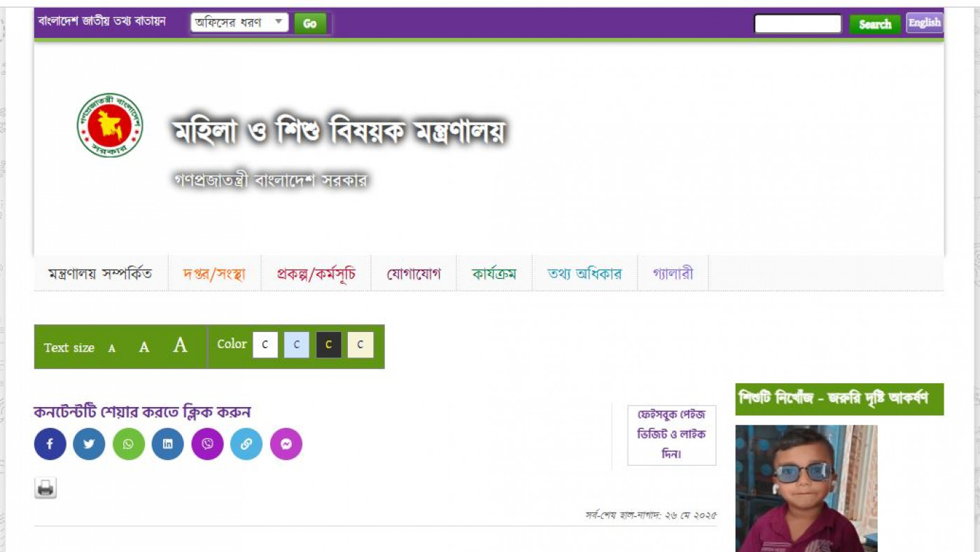Open বাংলাদেশ জাতীয় তথ্য বাতায়ন link

[x=102, y=21]
